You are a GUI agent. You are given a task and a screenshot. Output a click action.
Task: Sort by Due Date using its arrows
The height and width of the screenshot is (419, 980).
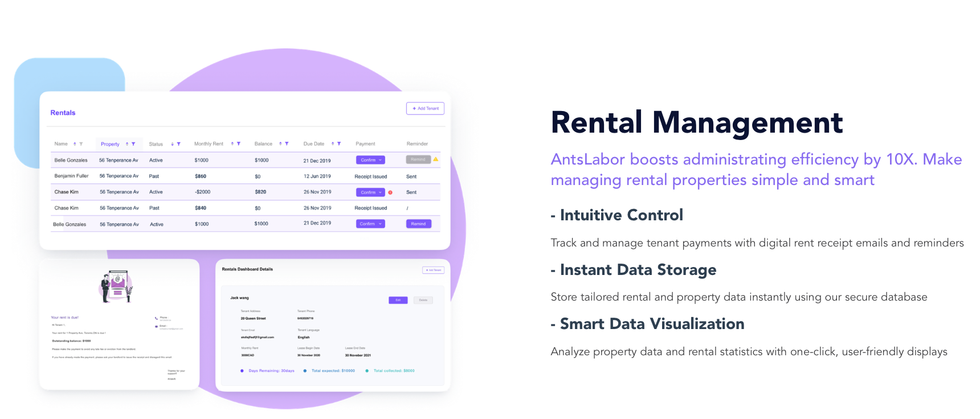click(333, 144)
